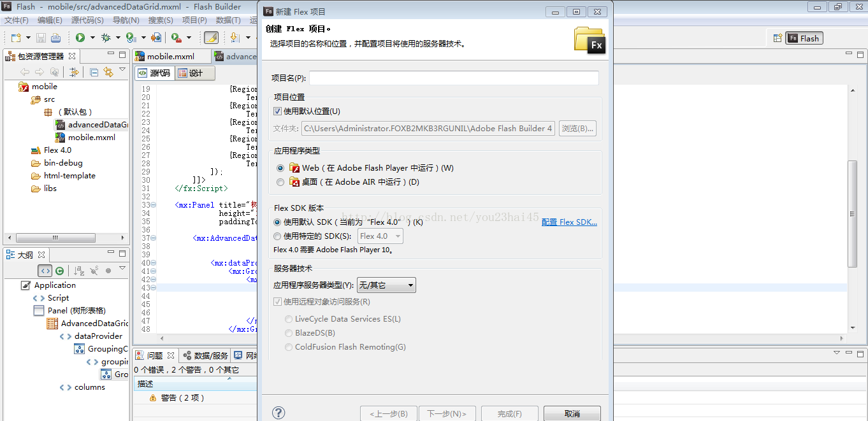Launch the Profile icon in the toolbar
The height and width of the screenshot is (421, 868).
pos(131,38)
